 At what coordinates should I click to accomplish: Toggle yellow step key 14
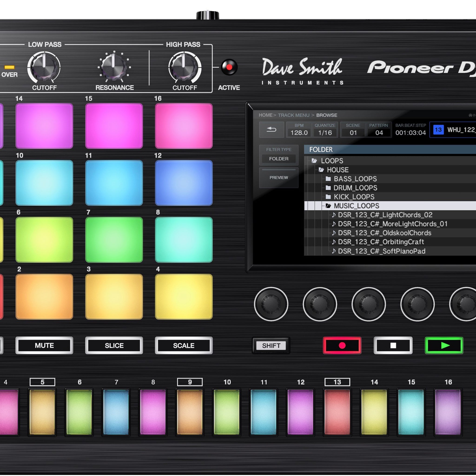pos(374,412)
